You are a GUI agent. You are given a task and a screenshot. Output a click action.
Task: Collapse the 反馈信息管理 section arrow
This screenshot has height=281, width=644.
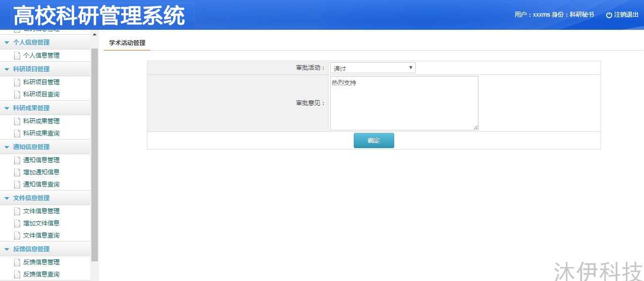(x=7, y=249)
